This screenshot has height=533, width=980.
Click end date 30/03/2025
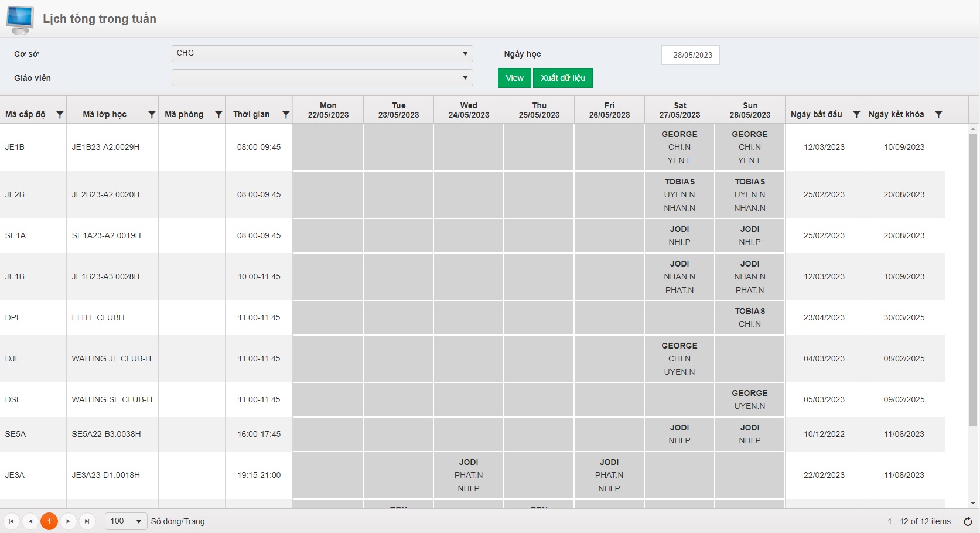pyautogui.click(x=904, y=317)
